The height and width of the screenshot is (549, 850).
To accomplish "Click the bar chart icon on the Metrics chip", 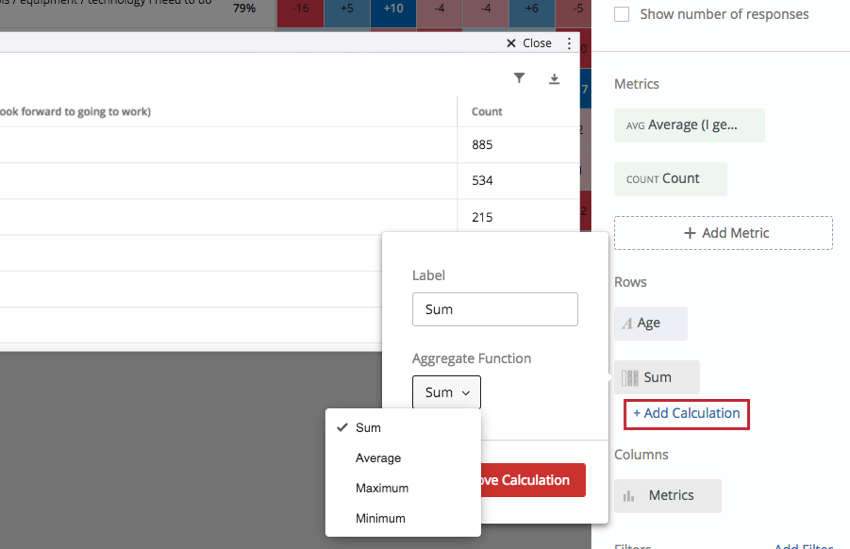I will coord(629,496).
